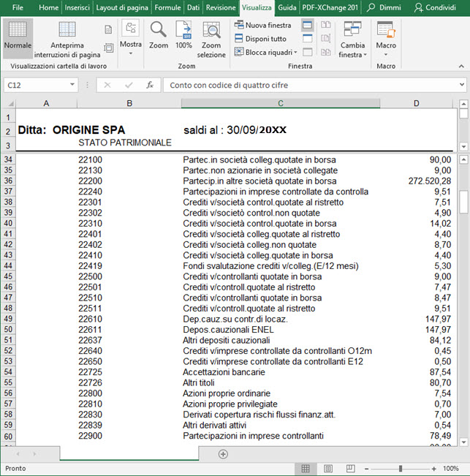Collapse the ribbon with chevron
Viewport: 470px width, 476px height.
coord(461,67)
